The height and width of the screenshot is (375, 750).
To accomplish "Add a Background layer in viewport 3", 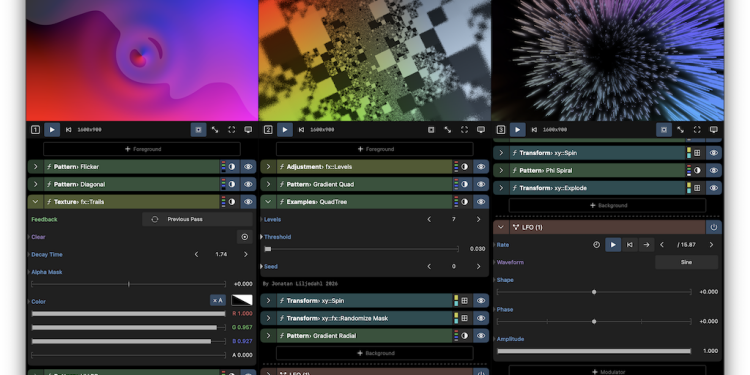I will pyautogui.click(x=607, y=205).
